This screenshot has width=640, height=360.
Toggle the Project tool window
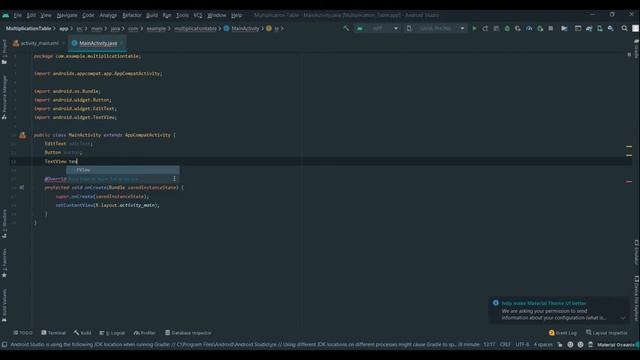tap(4, 51)
